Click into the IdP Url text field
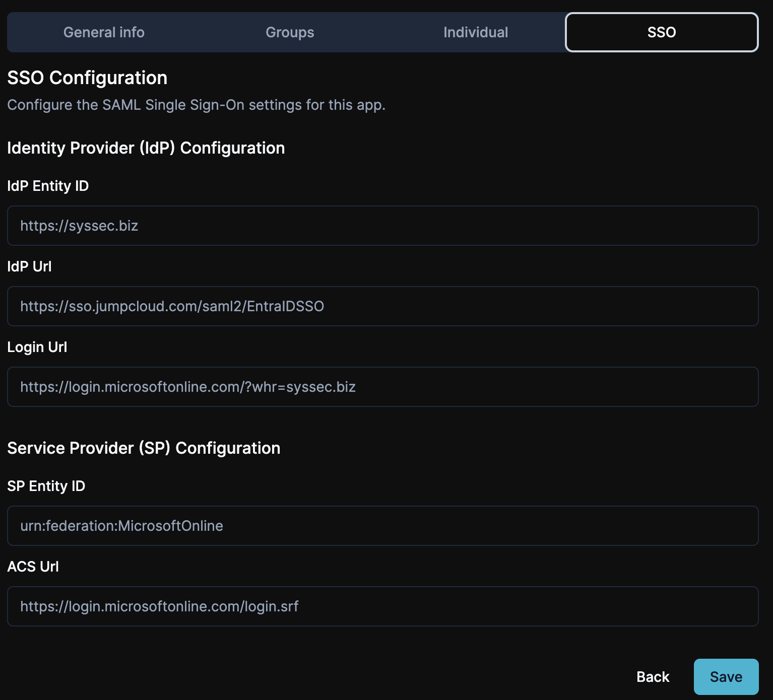 coord(382,306)
